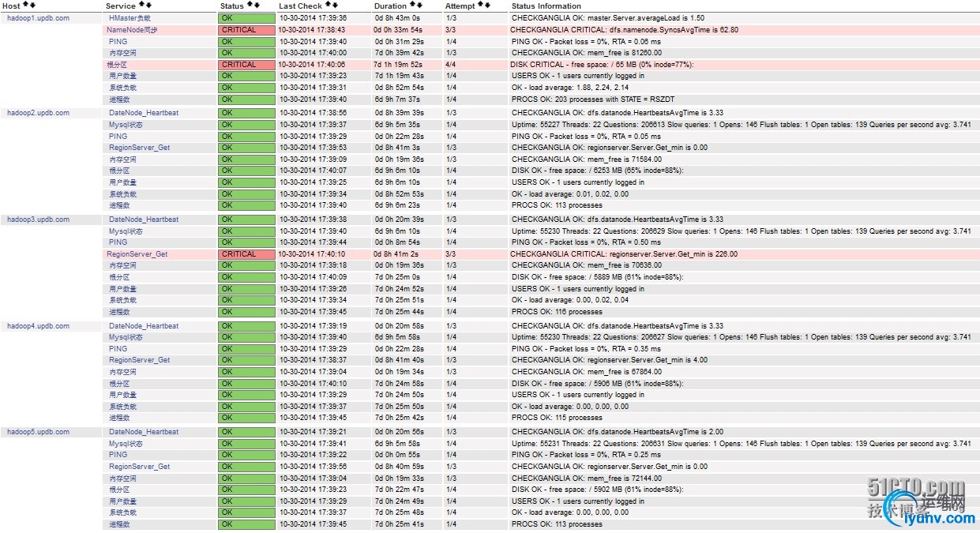Open the Mysql状态 service of hadoop5
This screenshot has width=980, height=533.
126,444
